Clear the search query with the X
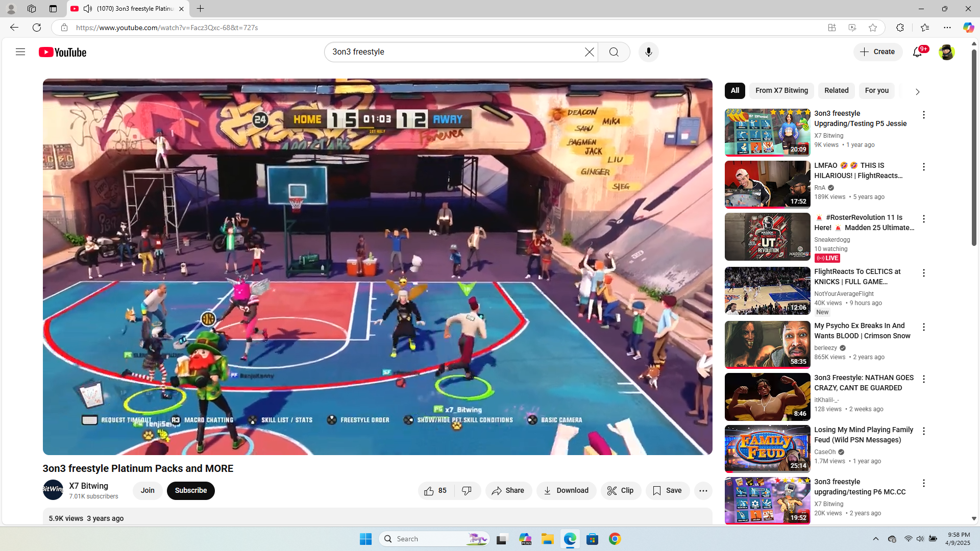980x551 pixels. pyautogui.click(x=590, y=52)
